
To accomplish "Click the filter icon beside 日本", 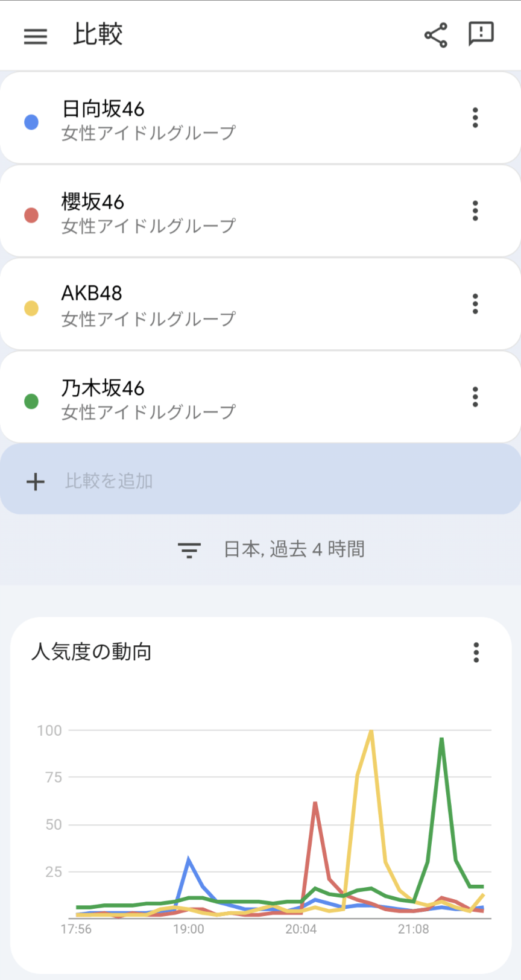I will click(189, 549).
